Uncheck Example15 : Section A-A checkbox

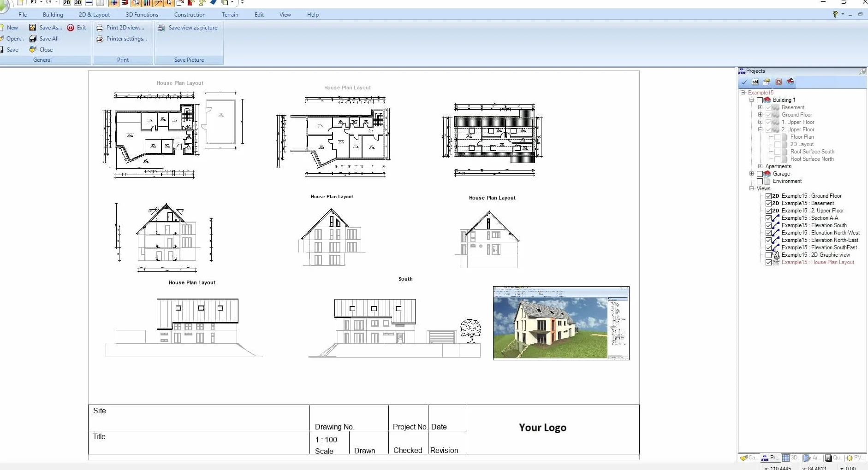pyautogui.click(x=768, y=218)
